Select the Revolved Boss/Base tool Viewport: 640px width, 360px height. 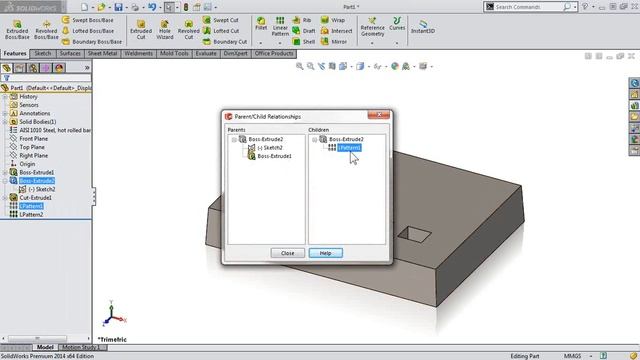point(46,30)
